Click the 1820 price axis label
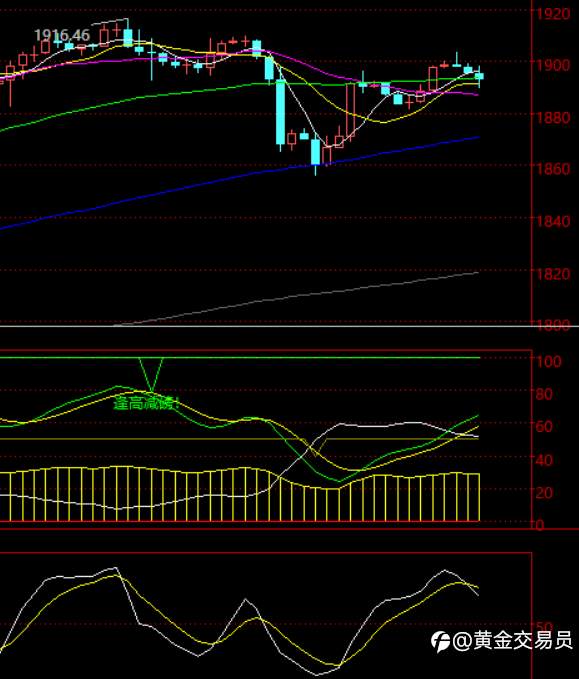The width and height of the screenshot is (579, 679). [553, 274]
